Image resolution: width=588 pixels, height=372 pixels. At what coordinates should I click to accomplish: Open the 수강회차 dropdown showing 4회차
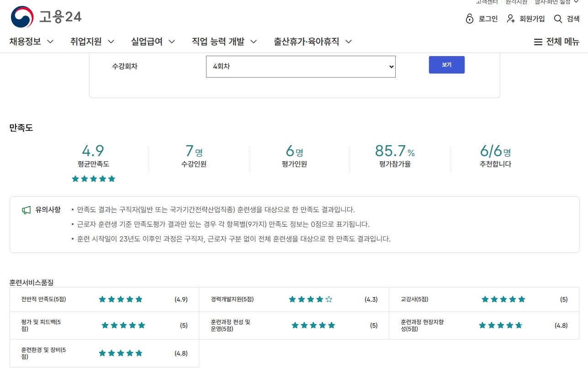pyautogui.click(x=301, y=67)
